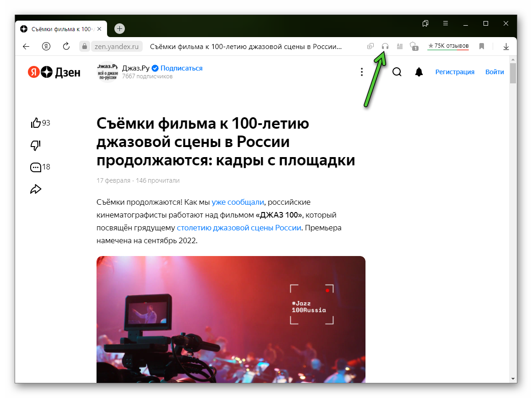
Task: Bookmark this page with bookmark icon
Action: pyautogui.click(x=482, y=46)
